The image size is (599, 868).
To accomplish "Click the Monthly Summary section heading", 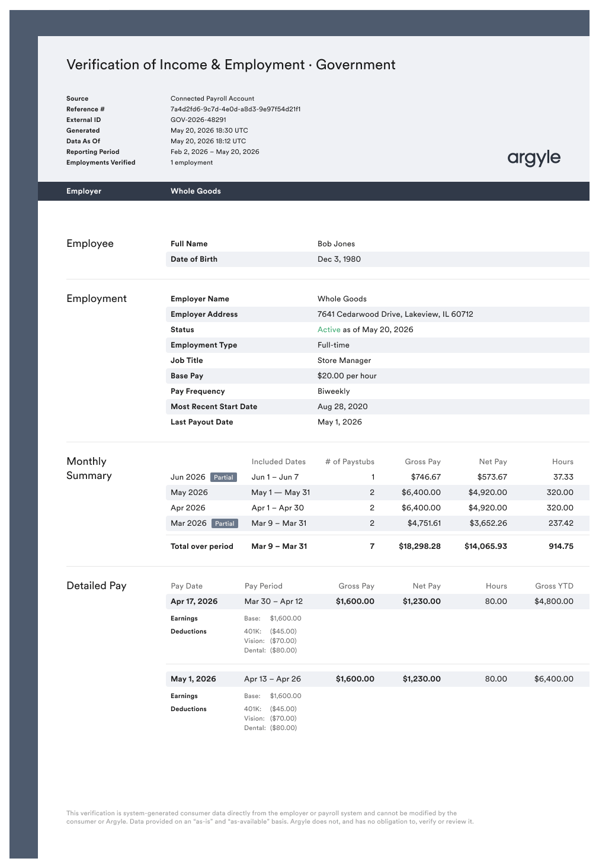I will click(x=89, y=468).
